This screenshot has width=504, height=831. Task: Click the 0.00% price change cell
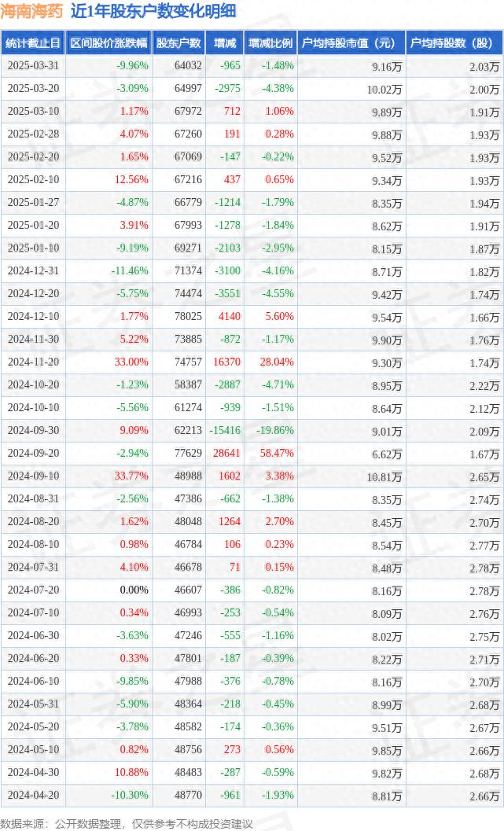134,590
